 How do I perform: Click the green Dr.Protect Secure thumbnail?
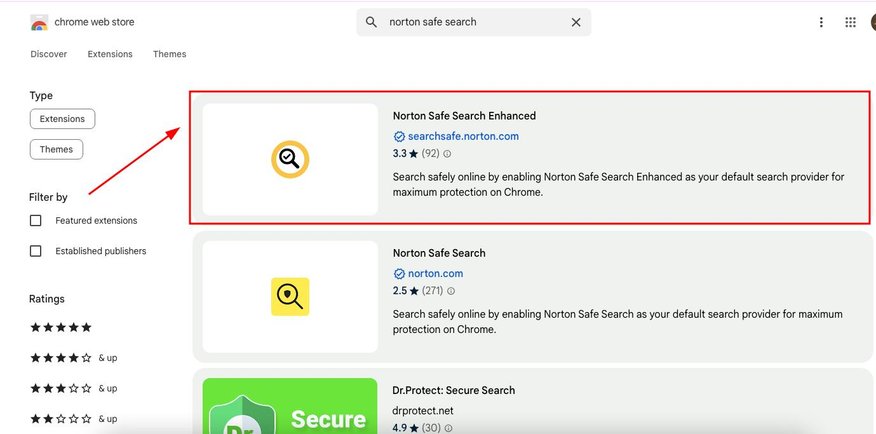(x=290, y=406)
